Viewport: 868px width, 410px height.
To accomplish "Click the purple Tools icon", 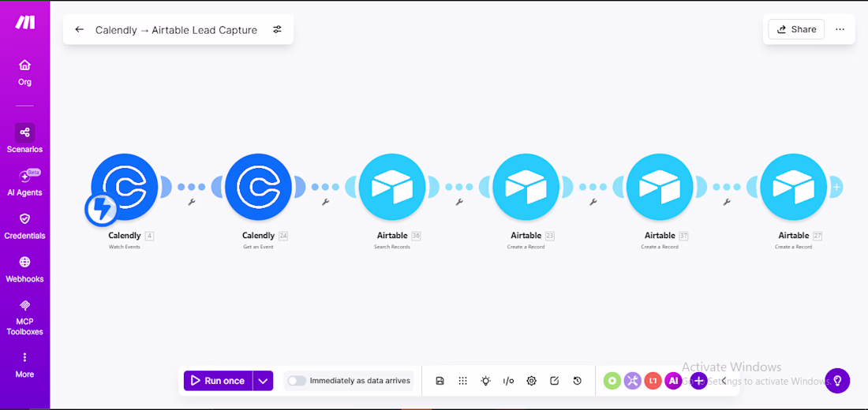I will click(x=632, y=381).
